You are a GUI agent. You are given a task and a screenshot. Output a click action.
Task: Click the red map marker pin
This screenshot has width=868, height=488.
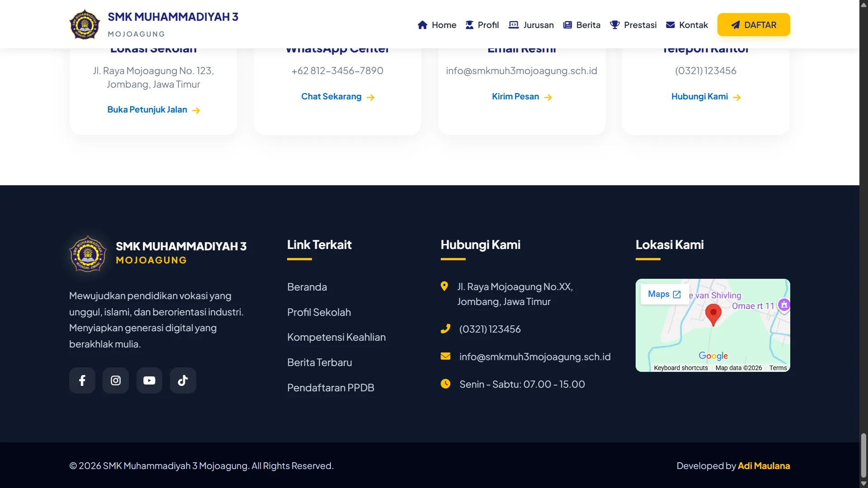(713, 314)
